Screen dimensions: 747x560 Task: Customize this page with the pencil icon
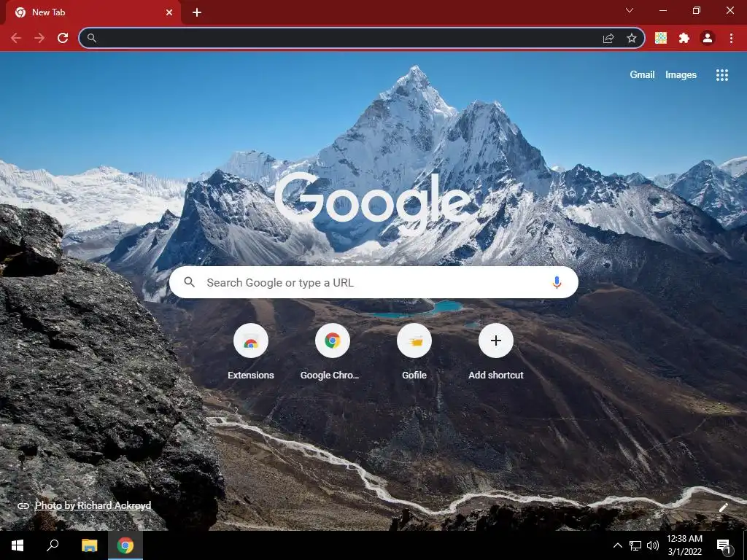pos(723,507)
